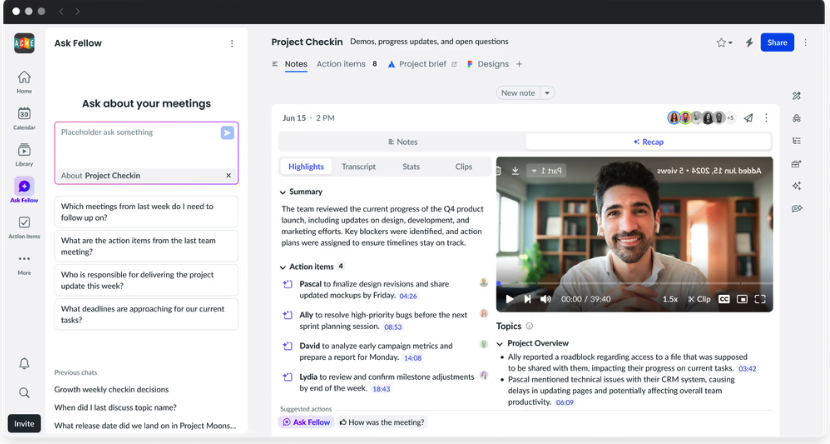The height and width of the screenshot is (444, 830).
Task: Click the Invite button
Action: coord(24,423)
